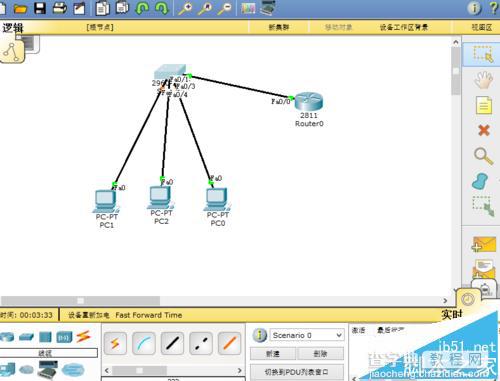Pick the Move Layout hand tool
Image resolution: width=500 pixels, height=381 pixels.
point(483,80)
